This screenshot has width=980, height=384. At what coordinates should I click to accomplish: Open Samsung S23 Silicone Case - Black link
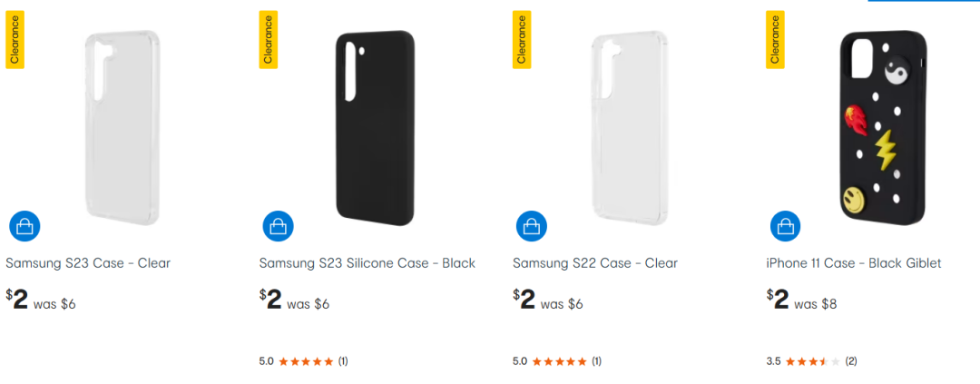tap(367, 263)
